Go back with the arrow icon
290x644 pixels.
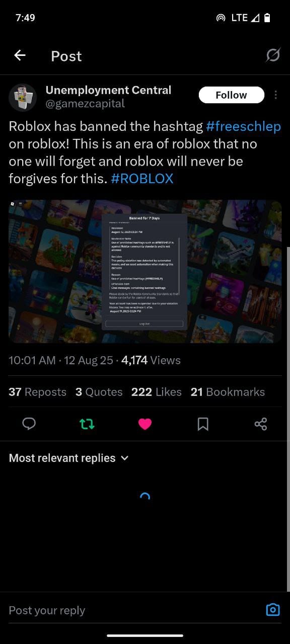point(20,55)
